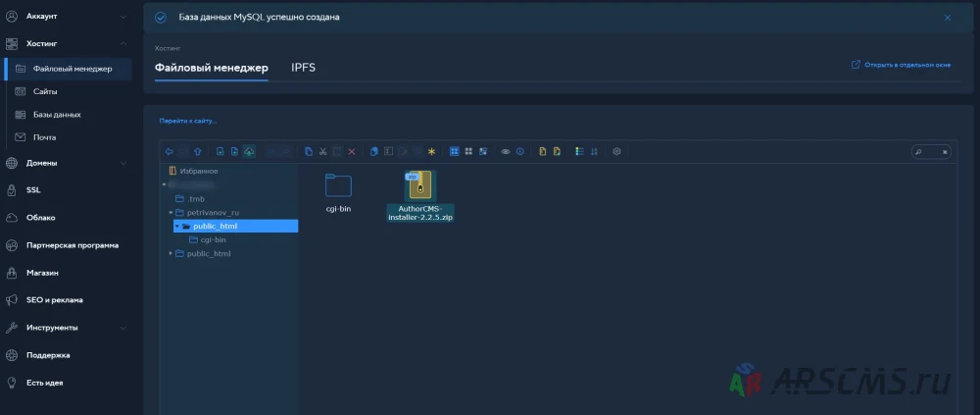Open Партнерская программа in sidebar
Image resolution: width=980 pixels, height=415 pixels.
click(x=73, y=245)
